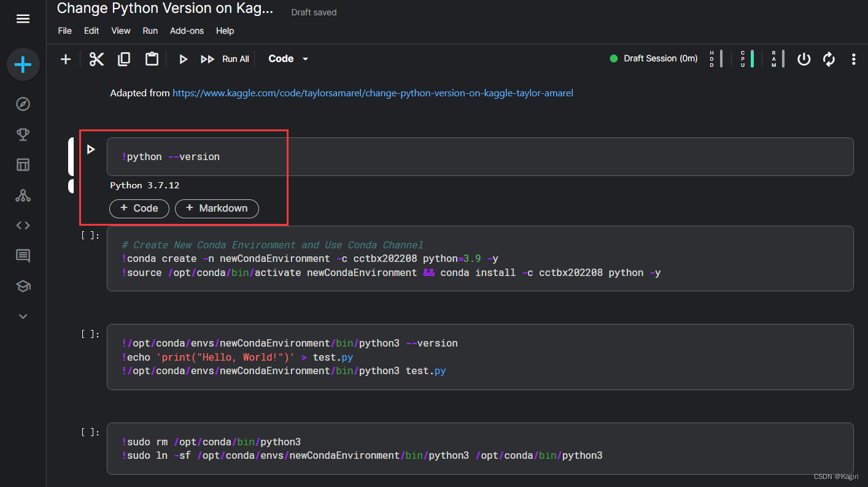
Task: Open the taylorsamarel Kaggle notebook link
Action: [x=373, y=93]
